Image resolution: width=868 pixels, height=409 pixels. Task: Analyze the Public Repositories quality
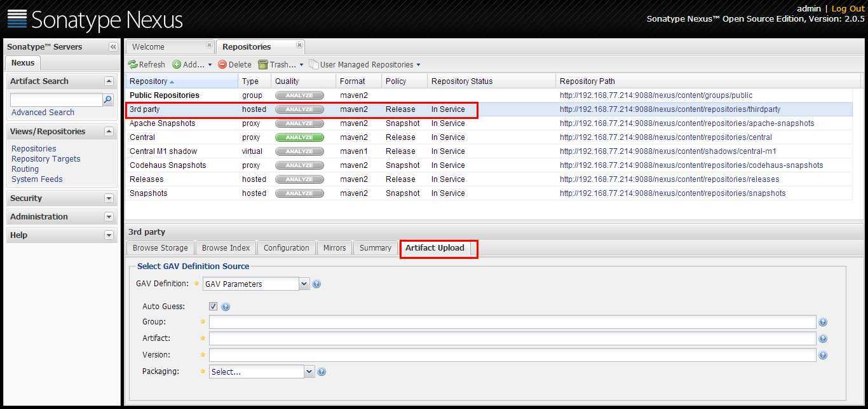[299, 95]
